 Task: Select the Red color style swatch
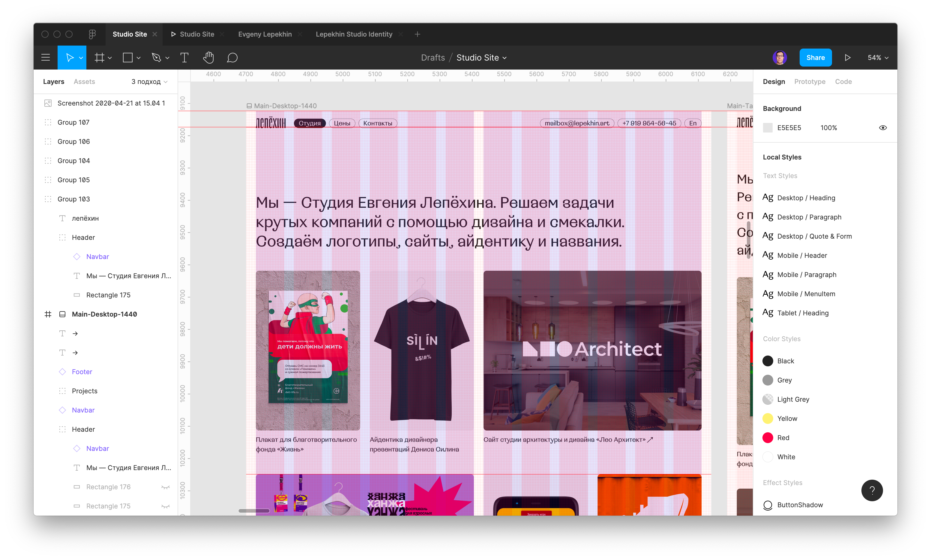[x=768, y=438]
